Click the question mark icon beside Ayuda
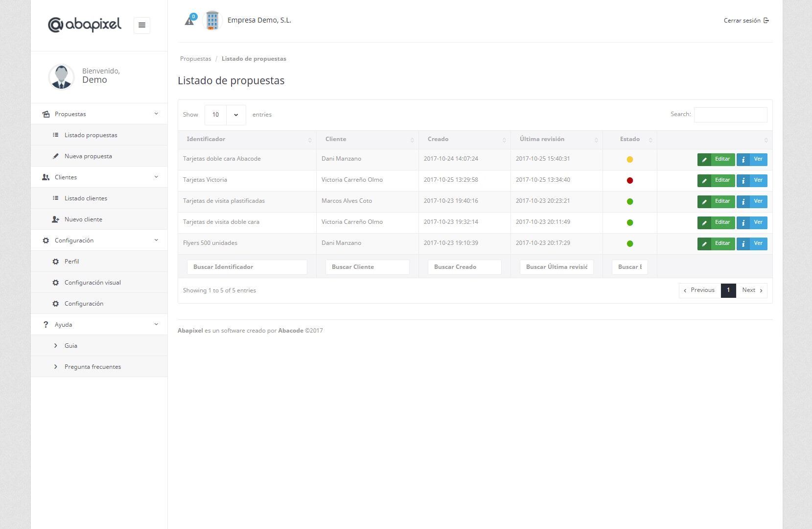The height and width of the screenshot is (529, 812). [x=46, y=325]
